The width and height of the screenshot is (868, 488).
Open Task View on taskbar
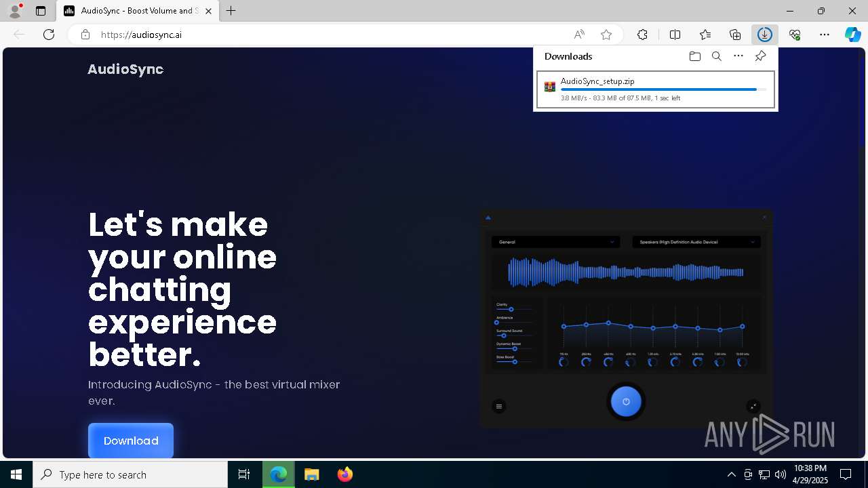point(244,474)
